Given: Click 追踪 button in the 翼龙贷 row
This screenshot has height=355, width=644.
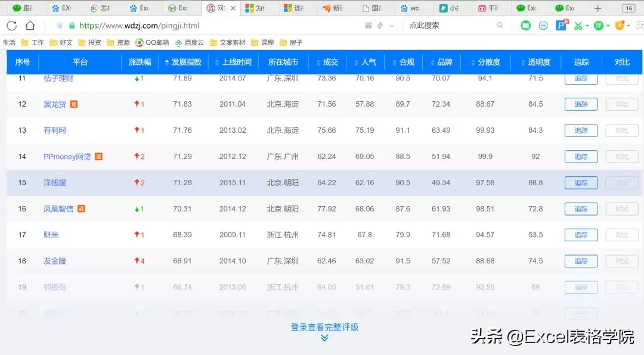Looking at the screenshot, I should point(581,104).
